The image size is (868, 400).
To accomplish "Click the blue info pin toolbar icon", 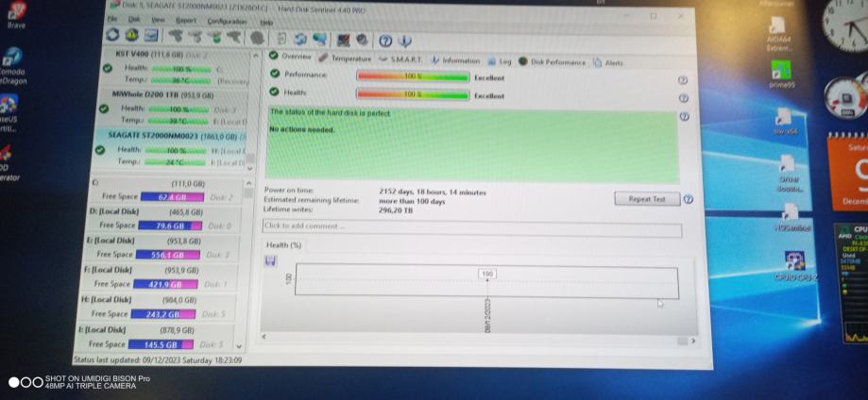I will (405, 41).
